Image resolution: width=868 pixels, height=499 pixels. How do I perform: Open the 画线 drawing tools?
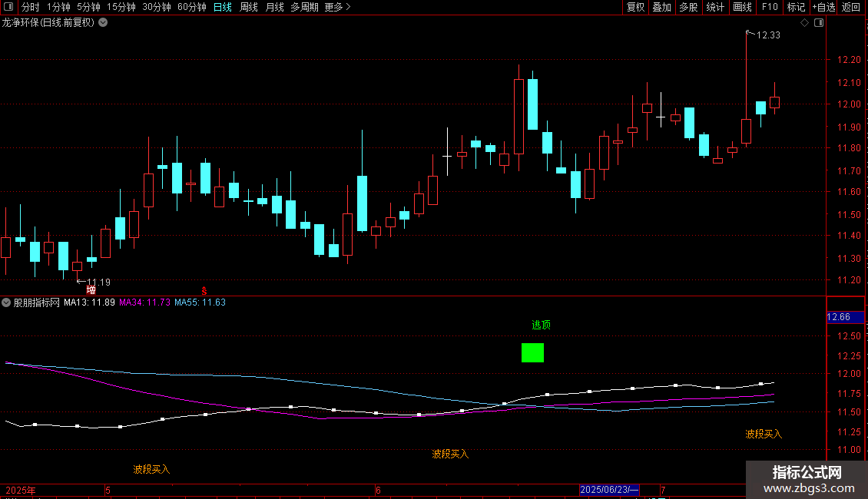click(x=742, y=7)
